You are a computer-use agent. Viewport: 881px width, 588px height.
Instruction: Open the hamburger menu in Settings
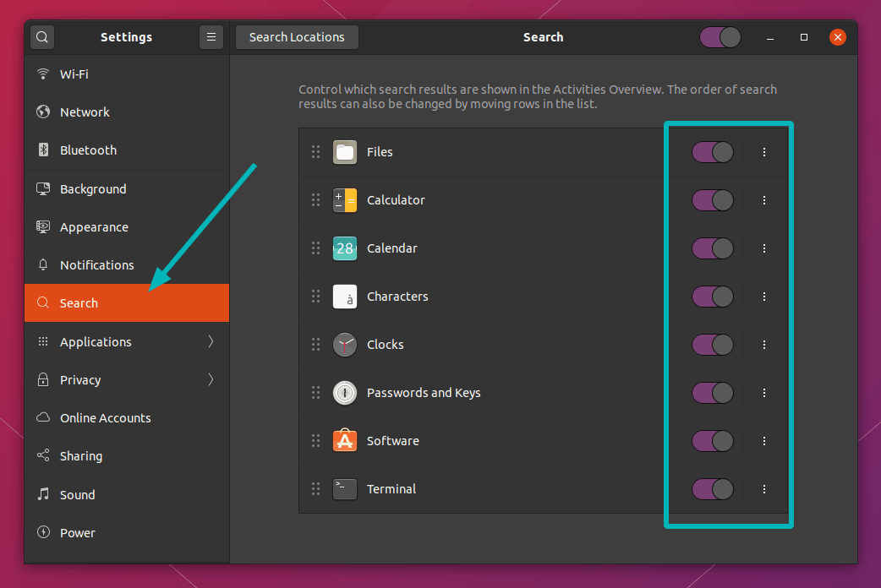click(211, 37)
